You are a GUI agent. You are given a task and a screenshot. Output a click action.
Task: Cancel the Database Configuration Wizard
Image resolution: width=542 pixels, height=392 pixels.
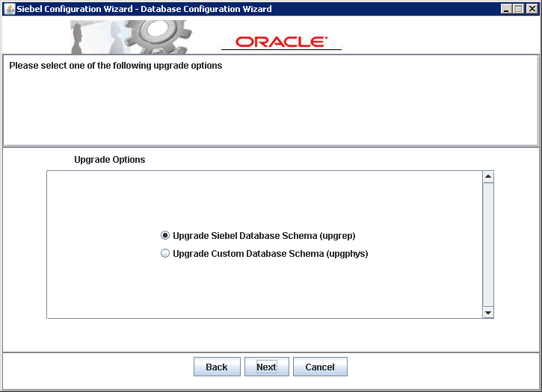point(320,367)
